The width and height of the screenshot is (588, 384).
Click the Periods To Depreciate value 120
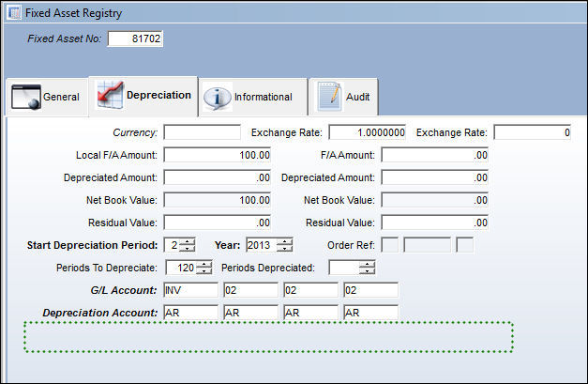[x=181, y=268]
